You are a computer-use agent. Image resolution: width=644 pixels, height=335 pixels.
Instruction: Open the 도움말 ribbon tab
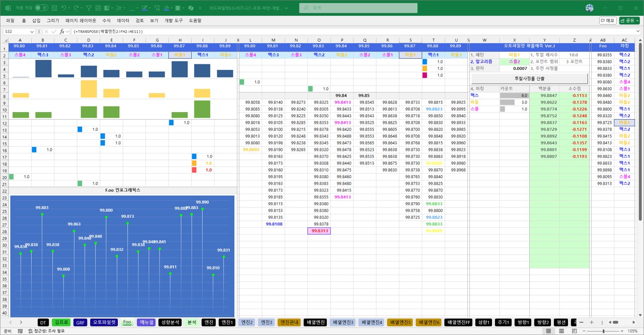[195, 21]
